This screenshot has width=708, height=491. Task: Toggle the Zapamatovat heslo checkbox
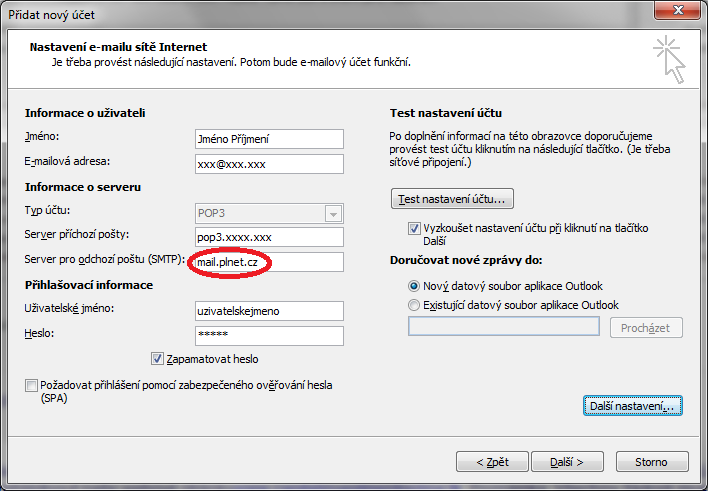click(157, 359)
